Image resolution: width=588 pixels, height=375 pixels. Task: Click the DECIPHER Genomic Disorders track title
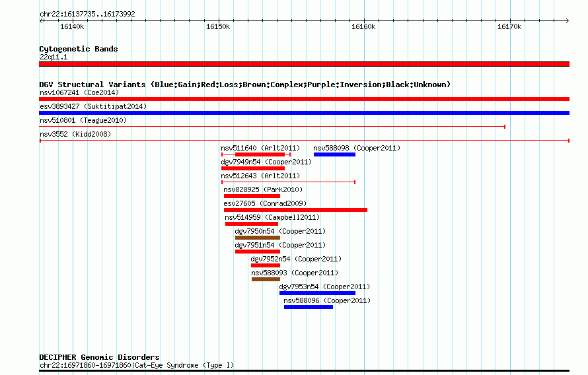coord(99,357)
